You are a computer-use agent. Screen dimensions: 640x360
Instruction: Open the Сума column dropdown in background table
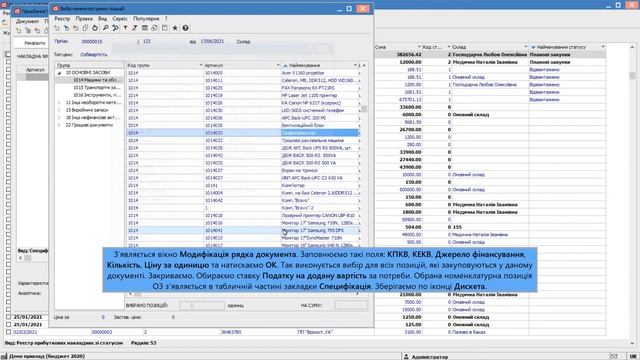click(x=419, y=47)
